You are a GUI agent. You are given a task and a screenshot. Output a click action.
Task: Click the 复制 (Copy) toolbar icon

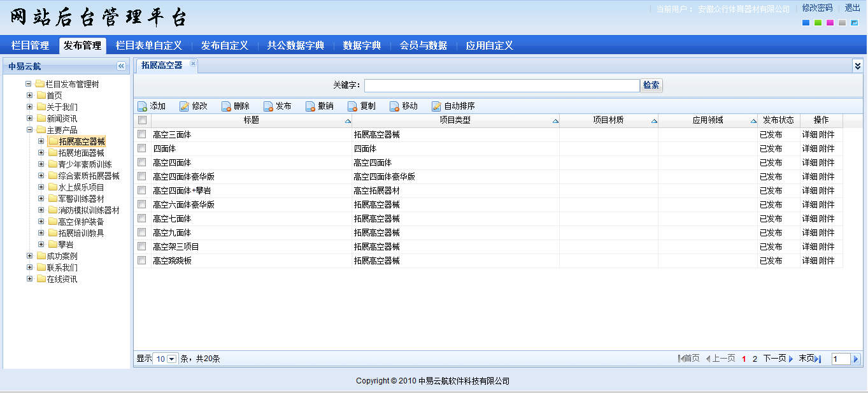[x=353, y=106]
